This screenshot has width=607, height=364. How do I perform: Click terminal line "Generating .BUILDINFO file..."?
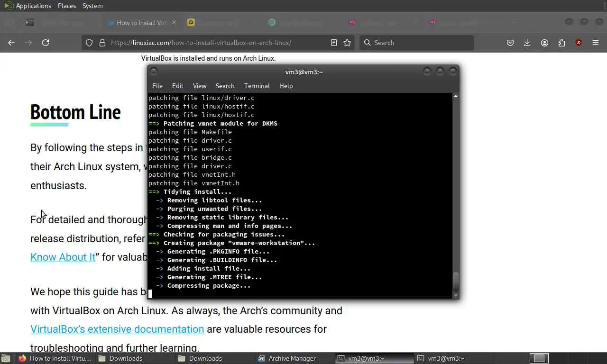222,260
